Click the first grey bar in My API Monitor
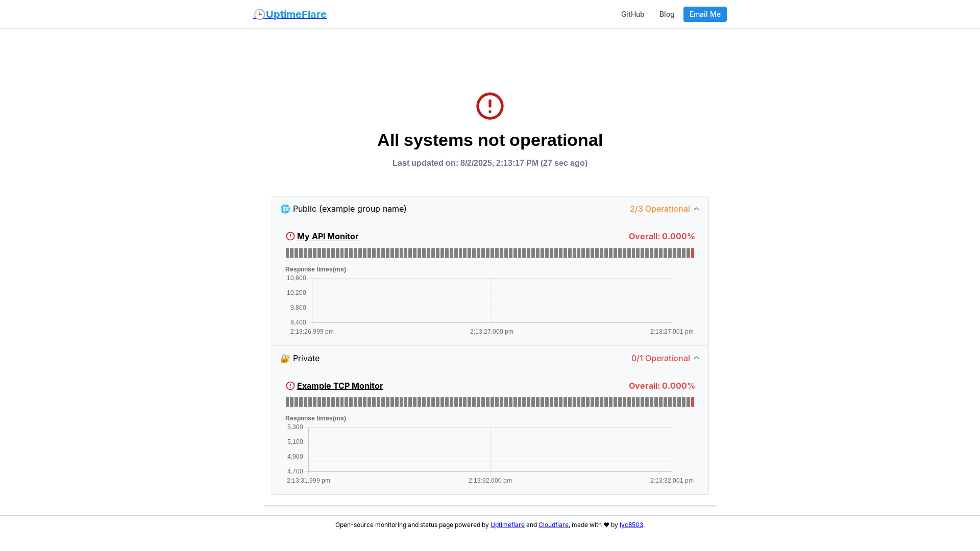The height and width of the screenshot is (551, 980). (287, 253)
